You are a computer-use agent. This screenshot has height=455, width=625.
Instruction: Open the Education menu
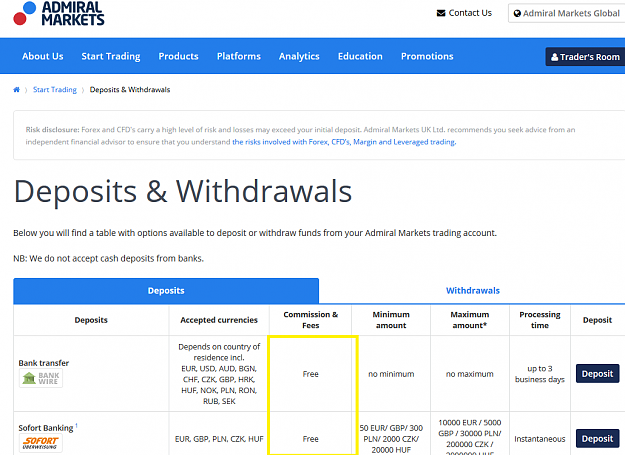(360, 57)
